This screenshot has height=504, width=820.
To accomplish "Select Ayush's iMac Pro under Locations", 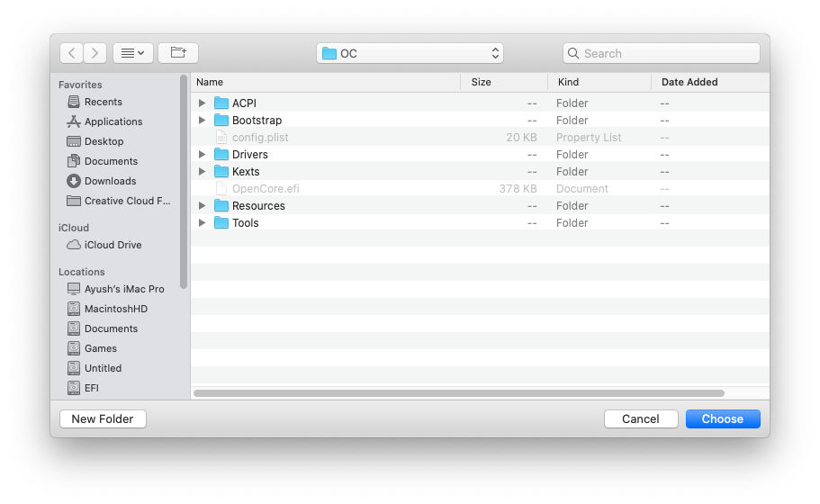I will click(x=115, y=289).
